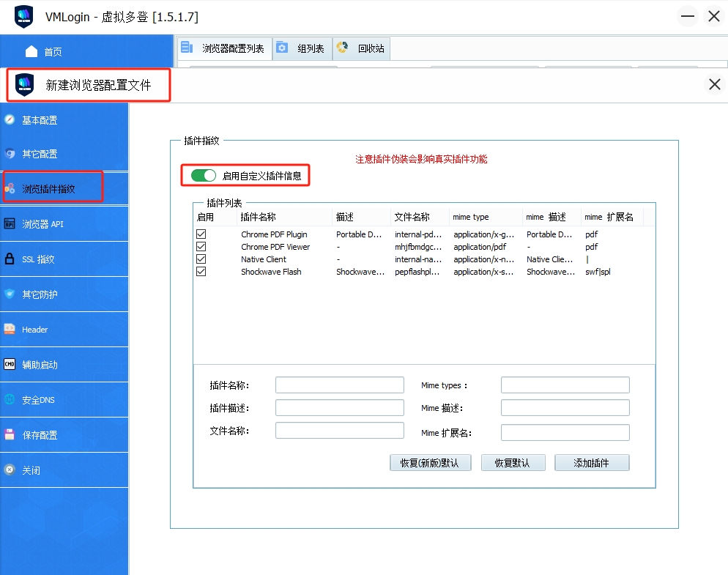728x575 pixels.
Task: Uncheck the Chrome PDF Plugin checkbox
Action: 201,234
